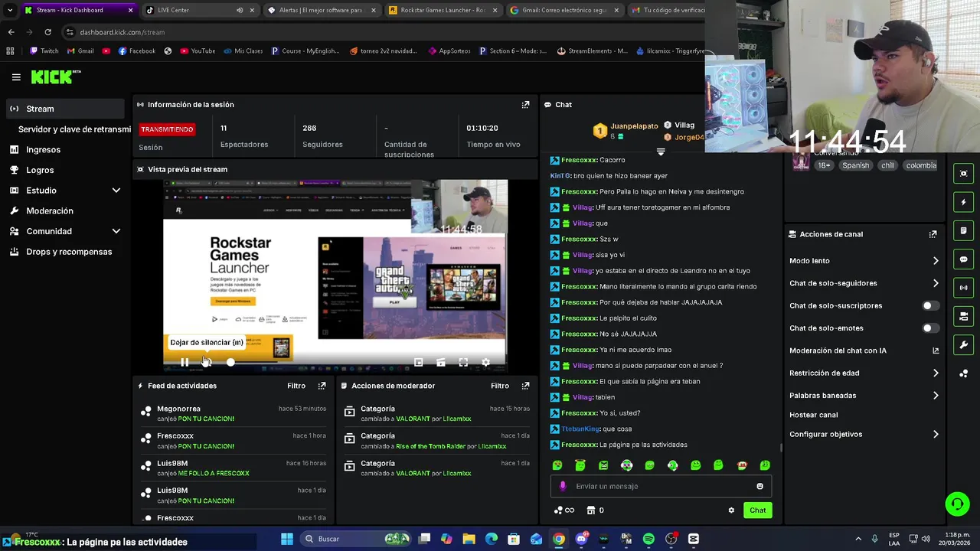Toggle chat bubble widget button
The image size is (980, 551).
[x=964, y=259]
